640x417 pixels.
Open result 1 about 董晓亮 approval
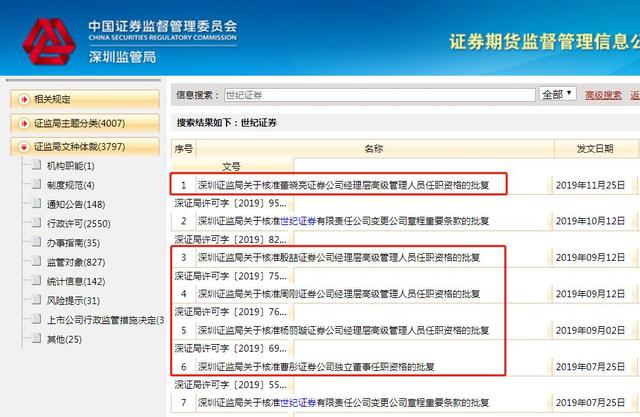pos(344,185)
